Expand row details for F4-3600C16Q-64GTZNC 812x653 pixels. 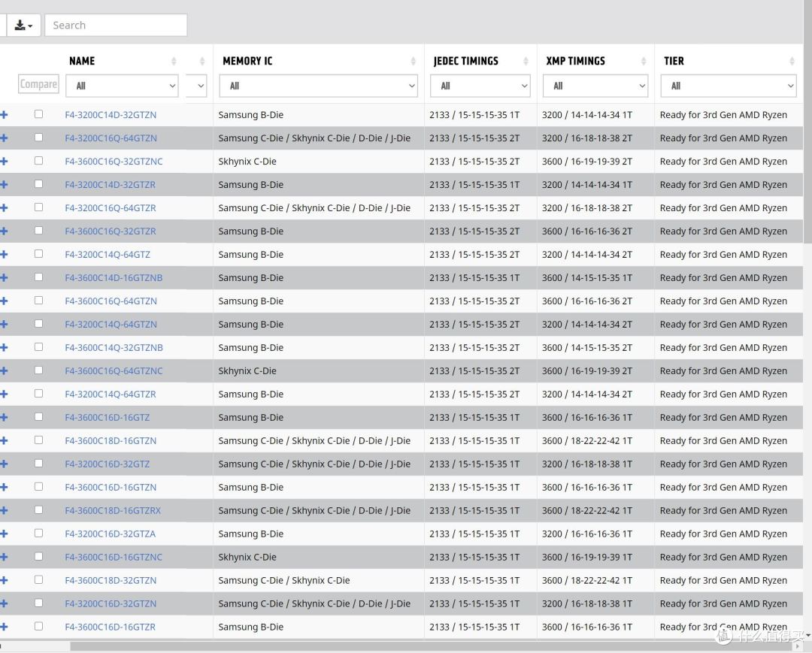tap(4, 371)
